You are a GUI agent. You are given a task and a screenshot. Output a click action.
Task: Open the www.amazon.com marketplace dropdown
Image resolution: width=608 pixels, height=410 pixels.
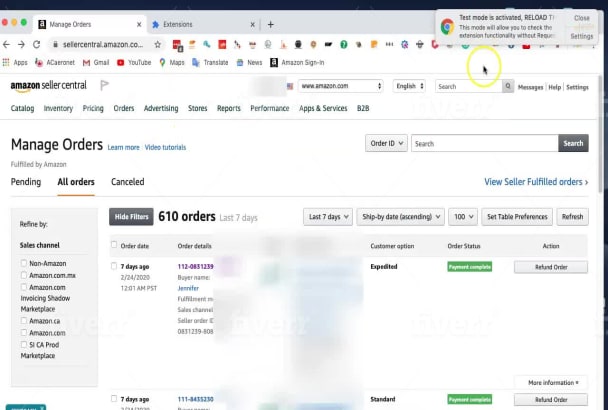point(340,86)
